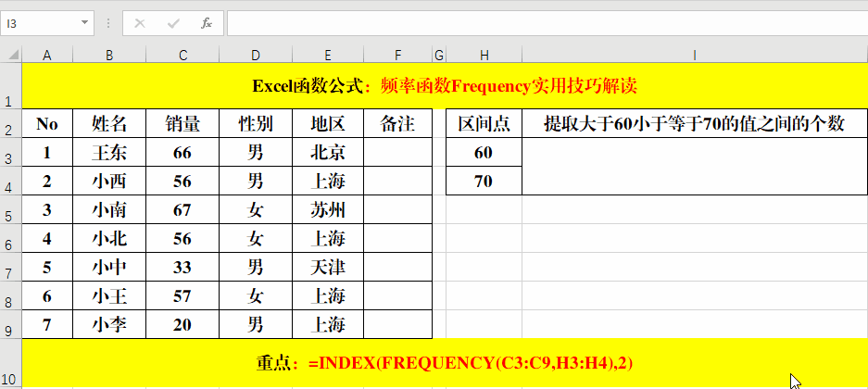Select column D header
The height and width of the screenshot is (389, 868).
point(256,55)
